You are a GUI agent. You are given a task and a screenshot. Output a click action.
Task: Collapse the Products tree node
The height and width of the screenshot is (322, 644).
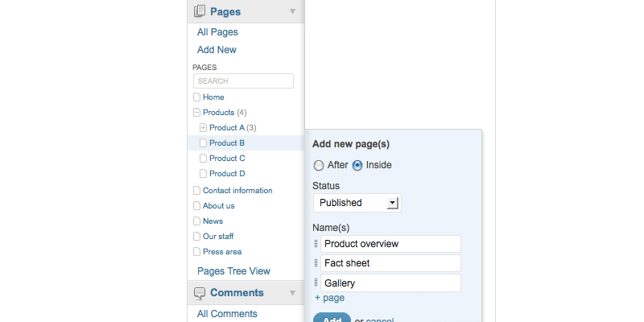coord(196,113)
